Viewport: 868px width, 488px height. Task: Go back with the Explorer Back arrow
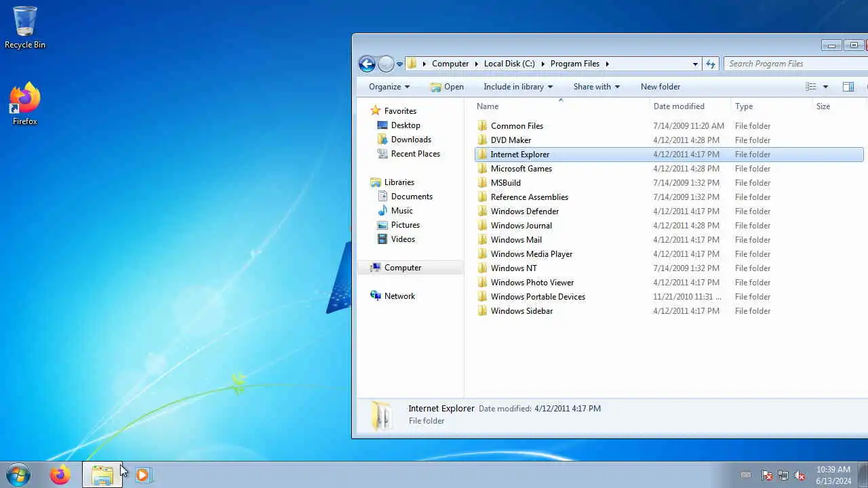pyautogui.click(x=367, y=64)
